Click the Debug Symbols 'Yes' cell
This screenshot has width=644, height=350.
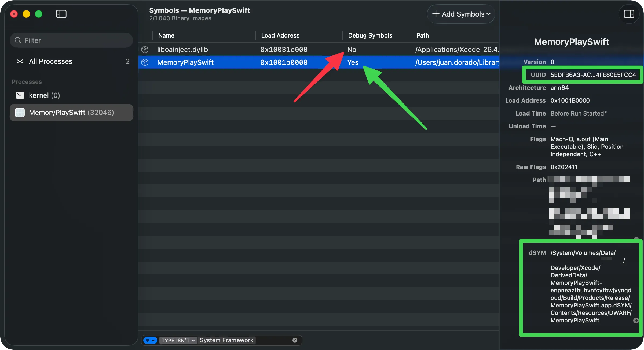coord(353,62)
